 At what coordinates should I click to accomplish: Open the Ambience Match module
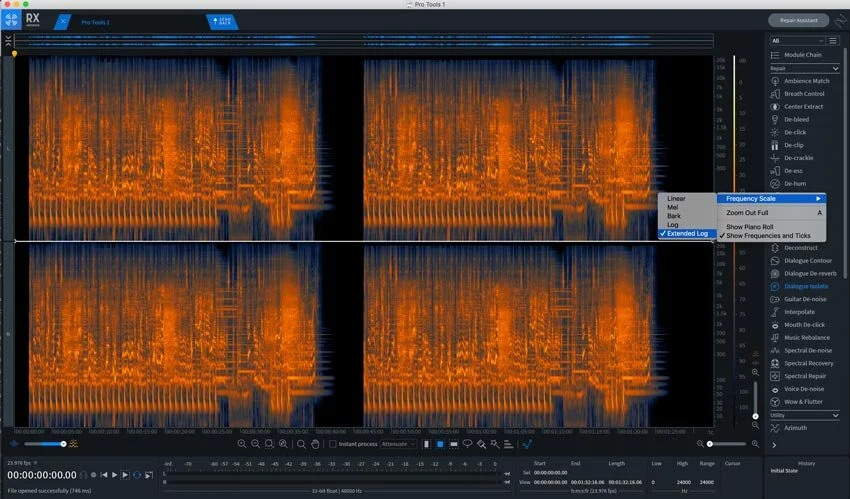pyautogui.click(x=800, y=81)
